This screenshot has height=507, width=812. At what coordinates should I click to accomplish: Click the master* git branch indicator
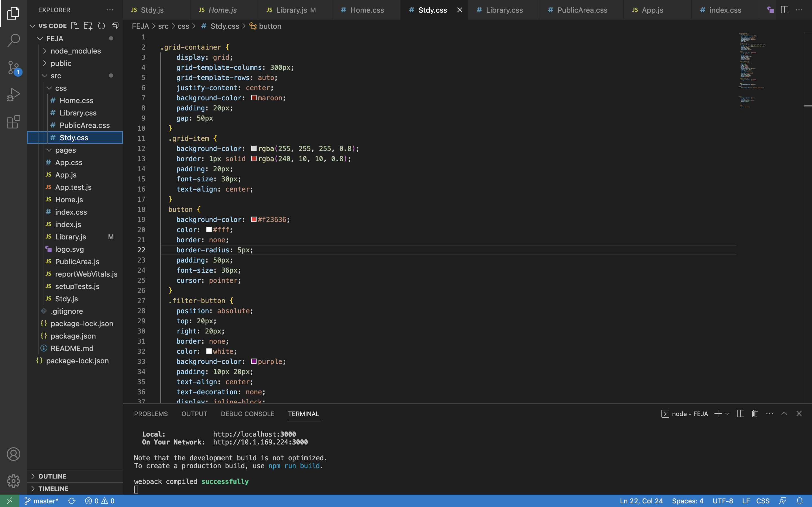click(x=42, y=501)
